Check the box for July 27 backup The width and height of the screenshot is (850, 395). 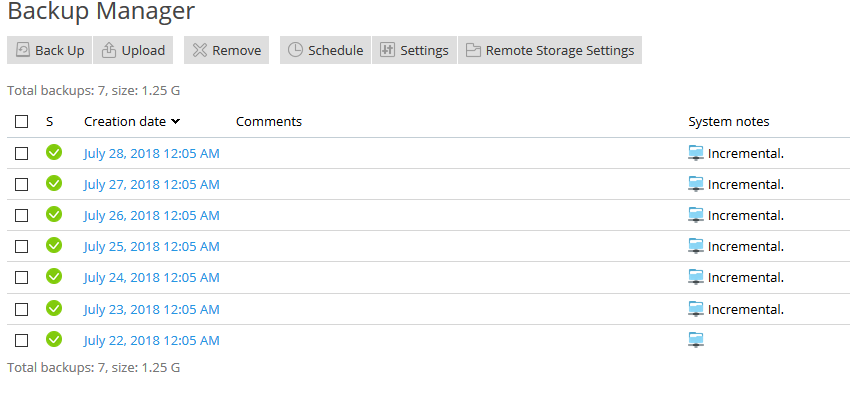coord(21,185)
